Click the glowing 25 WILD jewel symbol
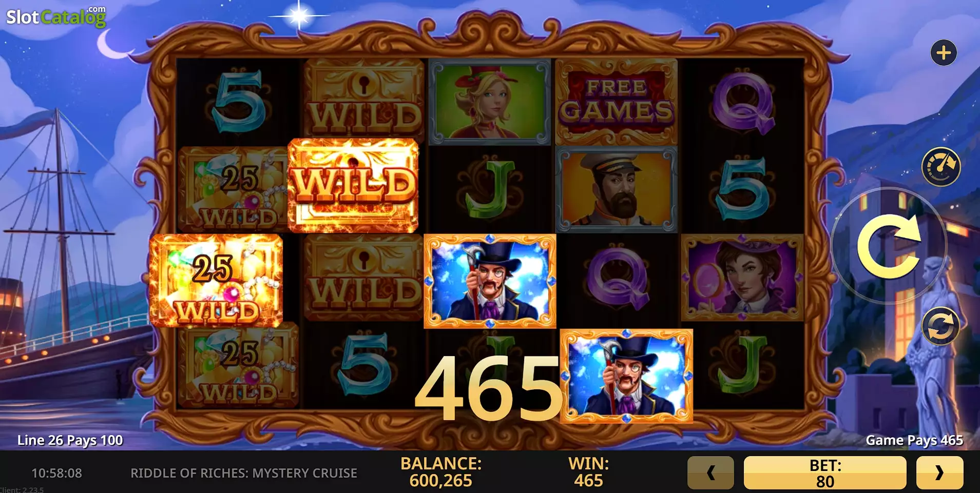The image size is (980, 493). (x=216, y=281)
